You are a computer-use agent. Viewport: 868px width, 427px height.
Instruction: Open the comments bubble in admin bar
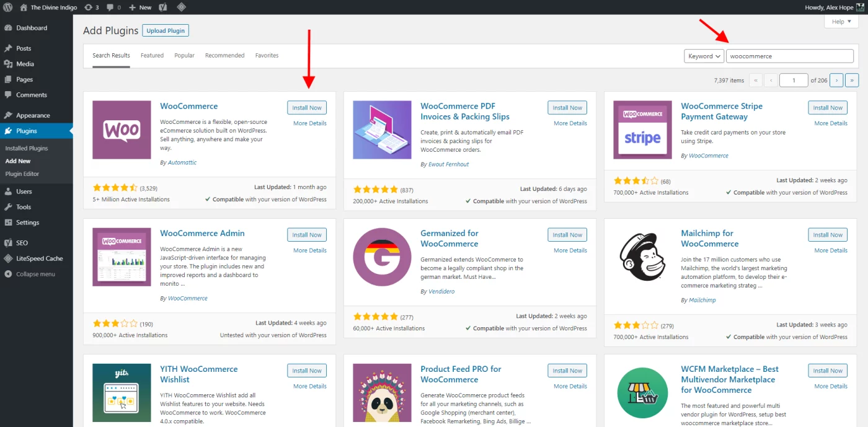pos(113,7)
